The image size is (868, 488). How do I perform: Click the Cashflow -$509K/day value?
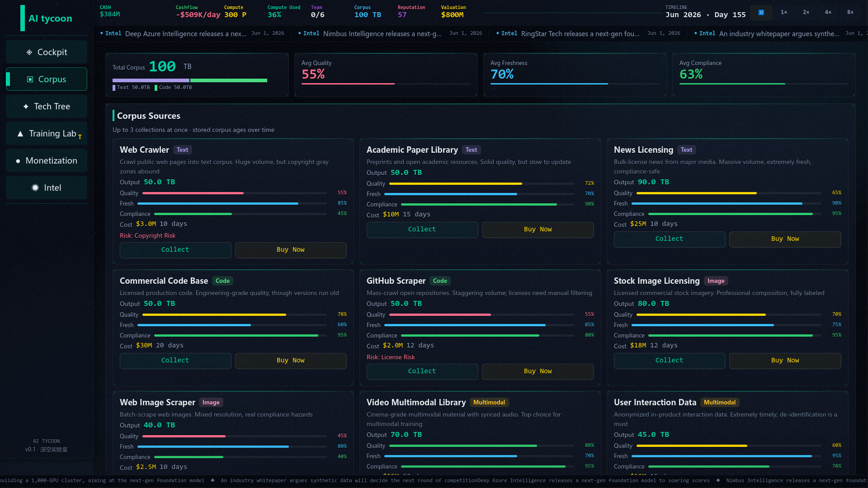click(x=198, y=15)
